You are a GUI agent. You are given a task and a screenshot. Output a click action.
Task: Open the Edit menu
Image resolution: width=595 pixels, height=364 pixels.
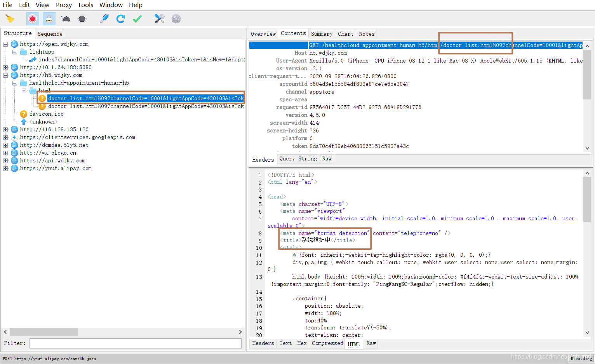click(24, 5)
